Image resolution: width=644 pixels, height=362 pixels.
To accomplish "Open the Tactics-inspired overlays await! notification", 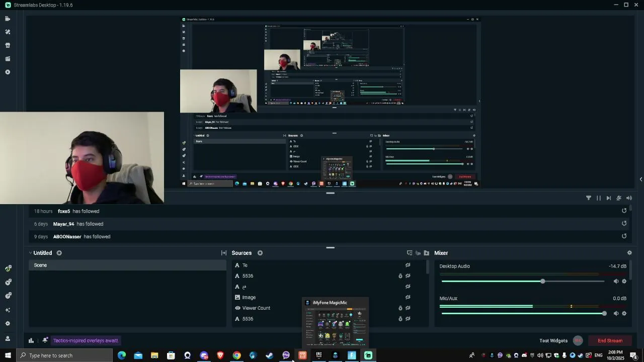I will click(x=86, y=340).
